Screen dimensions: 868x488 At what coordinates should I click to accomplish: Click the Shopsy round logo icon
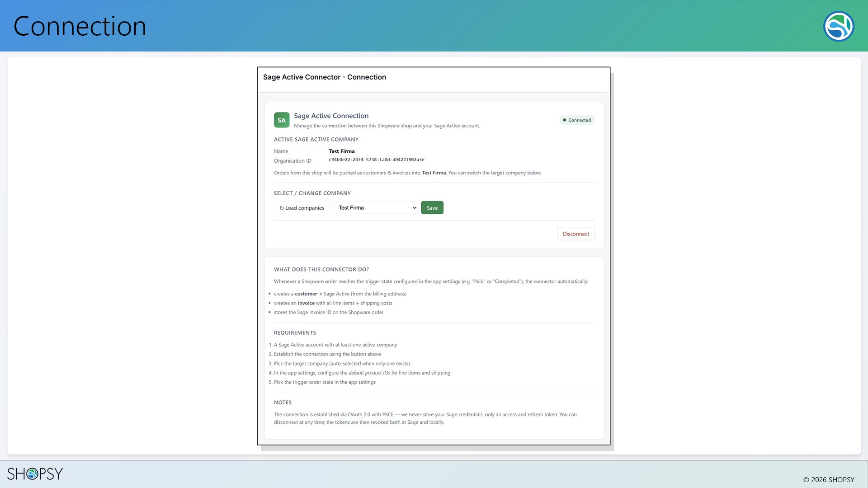coord(839,26)
